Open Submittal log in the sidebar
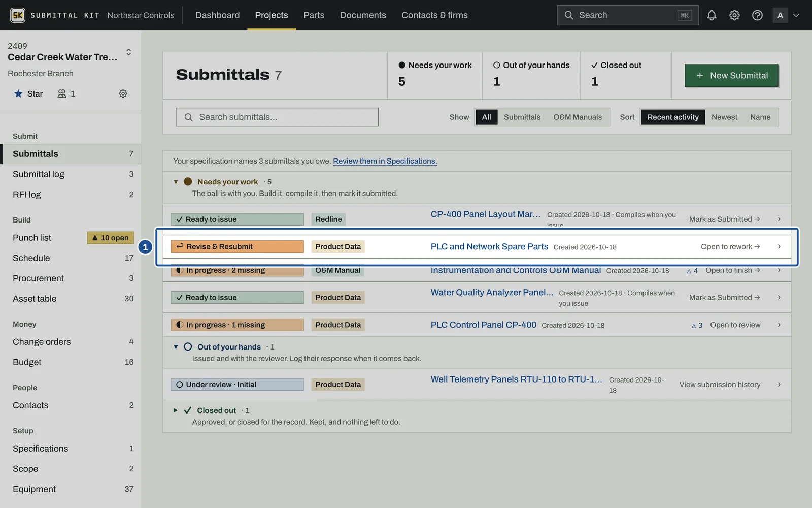 pos(71,174)
